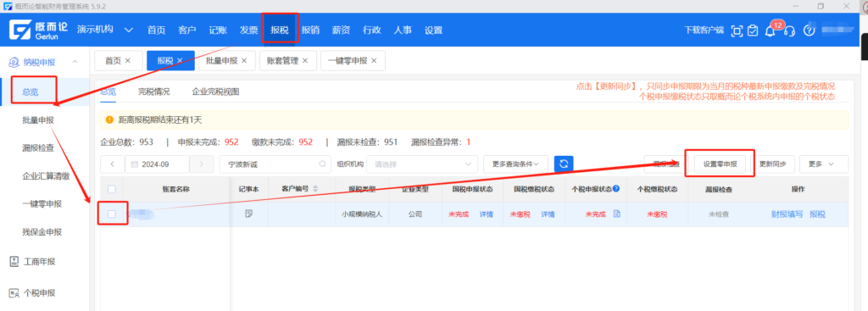Switch to the 批量申报 page tab

click(226, 61)
